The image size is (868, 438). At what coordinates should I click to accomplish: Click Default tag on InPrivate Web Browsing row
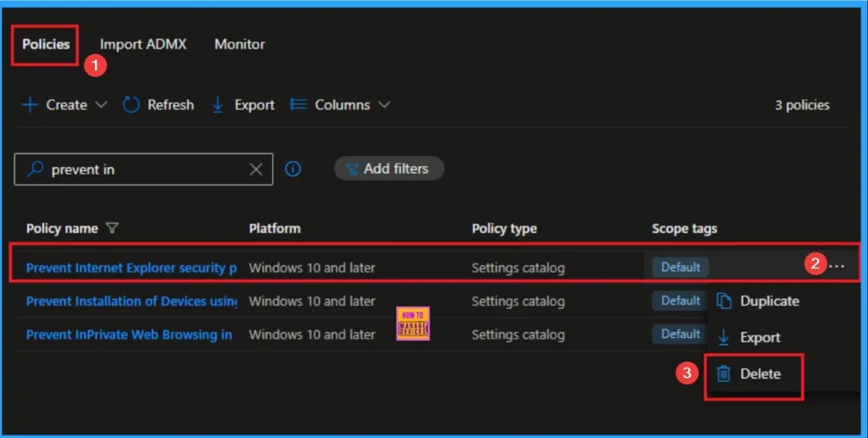pos(681,334)
